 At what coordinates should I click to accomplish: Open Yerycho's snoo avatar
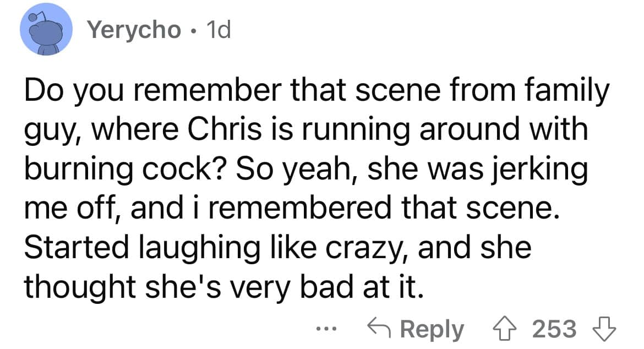47,31
